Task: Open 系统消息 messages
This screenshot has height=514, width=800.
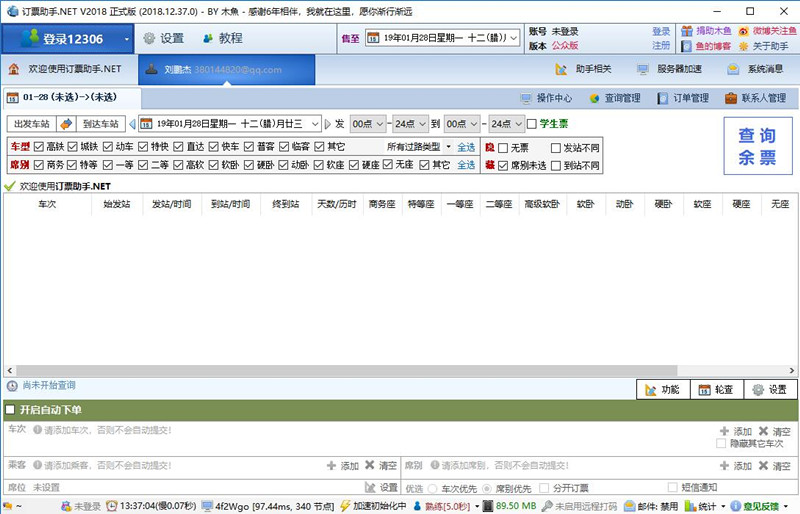Action: coord(755,69)
